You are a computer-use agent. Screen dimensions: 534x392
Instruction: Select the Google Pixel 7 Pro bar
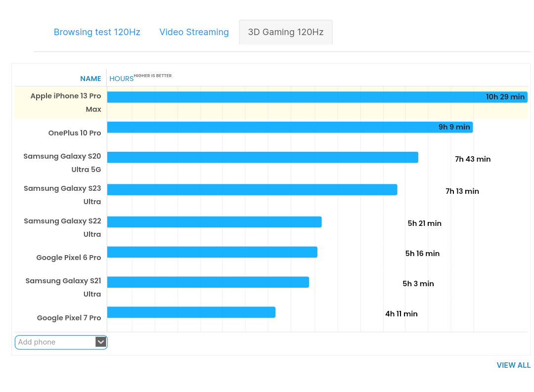[x=191, y=312]
